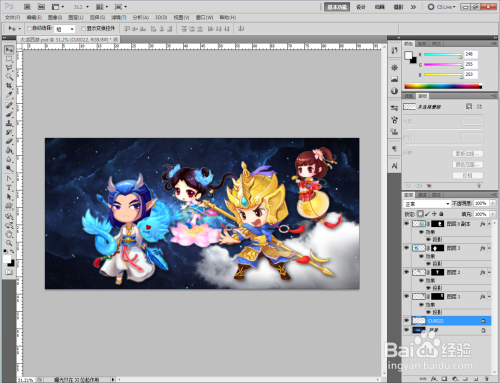Add pixel mask in the Masks panel
500x383 pixels.
tap(469, 106)
